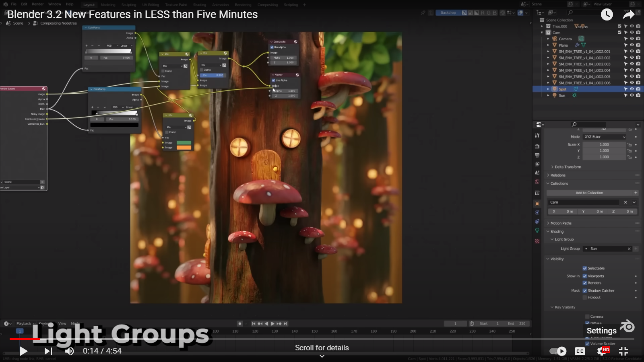Hide the Sun light in viewport
This screenshot has width=644, height=362.
pos(632,95)
